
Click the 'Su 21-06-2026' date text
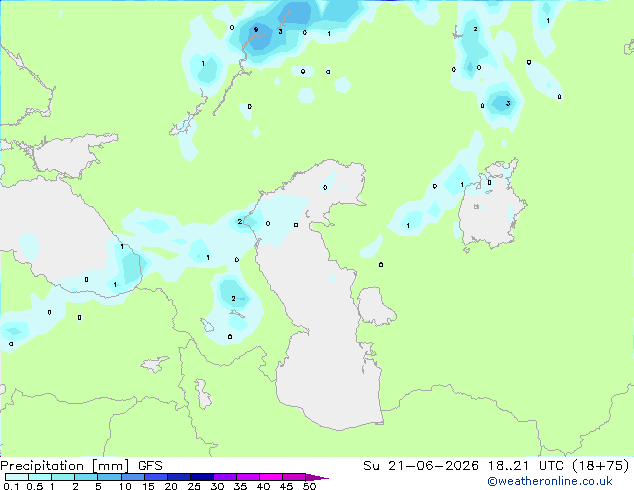click(x=421, y=466)
